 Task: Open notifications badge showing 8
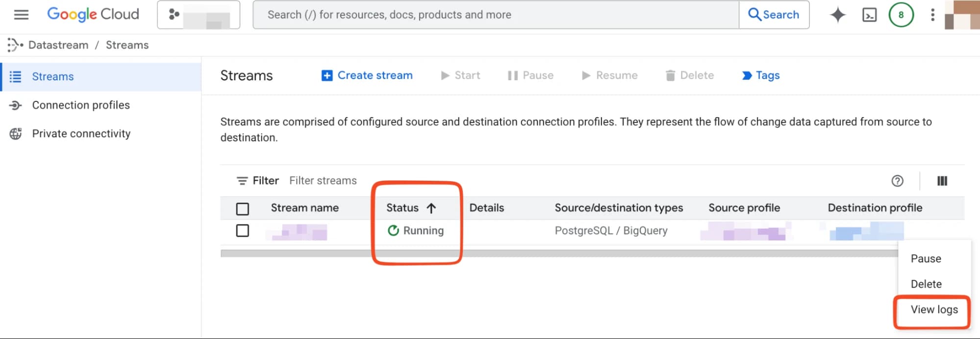901,15
